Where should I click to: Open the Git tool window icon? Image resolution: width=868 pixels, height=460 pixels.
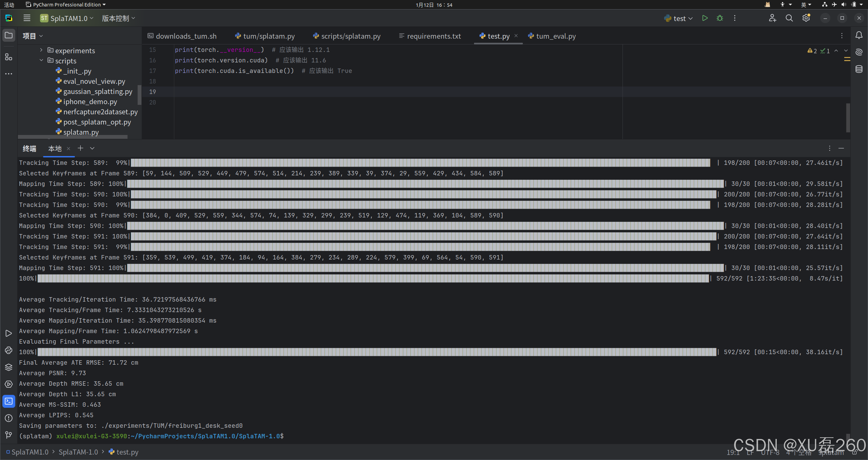point(9,435)
